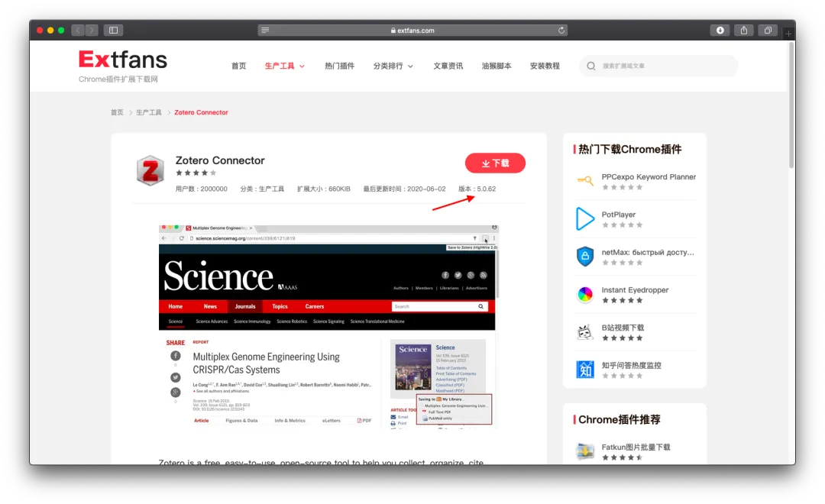
Task: Click Chrome插件扩展下载网 tagline
Action: click(x=118, y=79)
